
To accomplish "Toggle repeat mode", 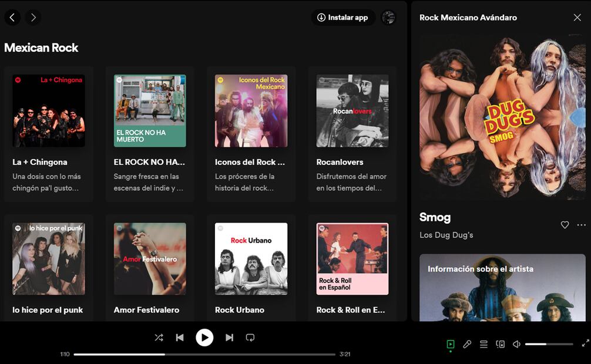I will click(x=250, y=338).
